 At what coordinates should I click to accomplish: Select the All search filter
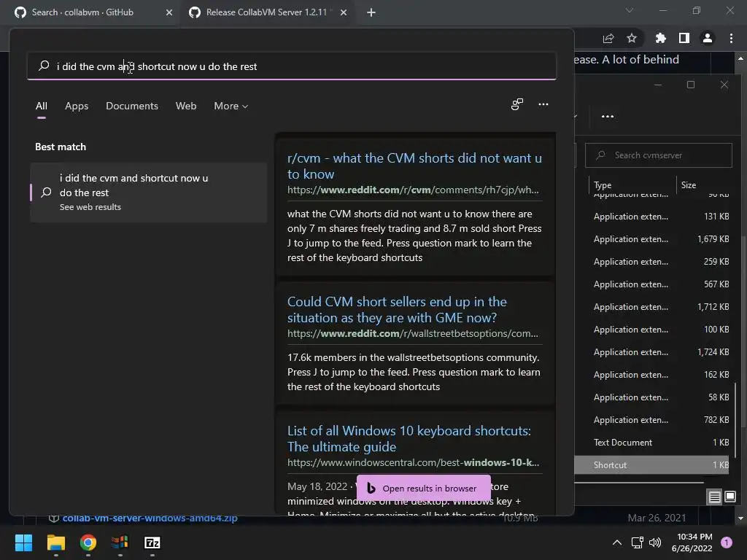coord(42,106)
